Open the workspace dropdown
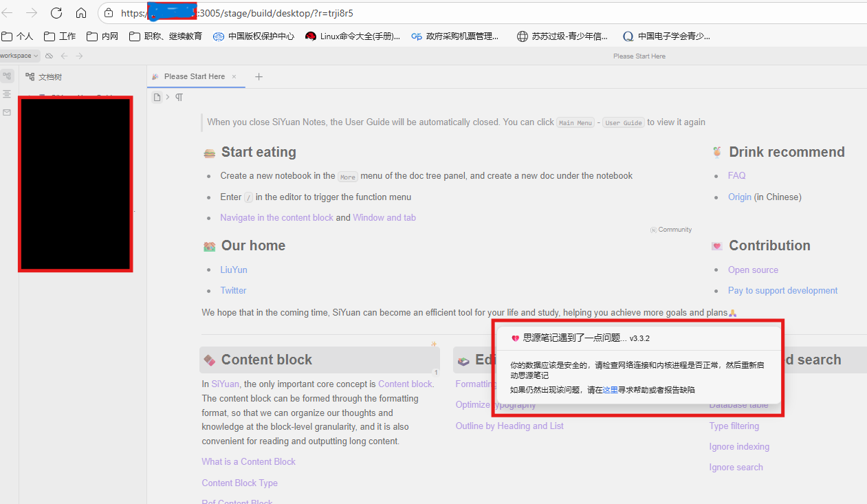The image size is (867, 504). pyautogui.click(x=19, y=56)
